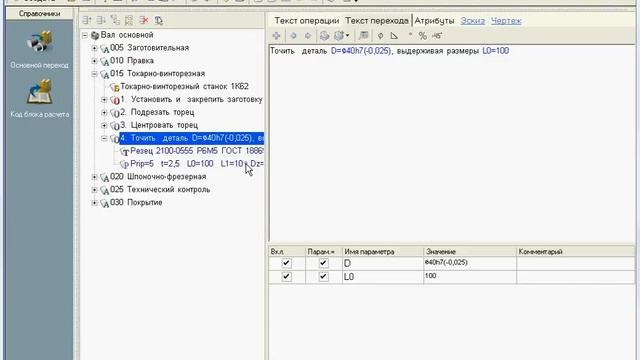Screen dimensions: 640x360
Task: Click the move item up tree toolbar icon
Action: 87,20
